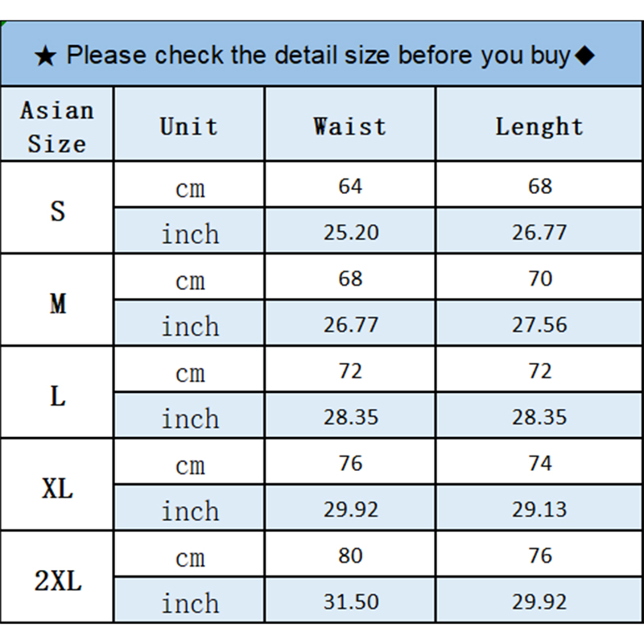Click the "Asian Size" column header
The height and width of the screenshot is (644, 644).
click(57, 126)
